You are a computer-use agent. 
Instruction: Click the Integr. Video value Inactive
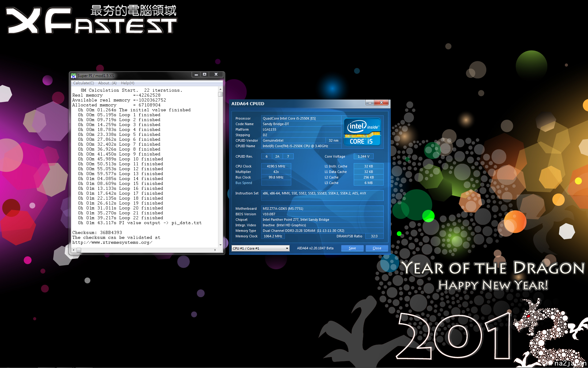(322, 225)
